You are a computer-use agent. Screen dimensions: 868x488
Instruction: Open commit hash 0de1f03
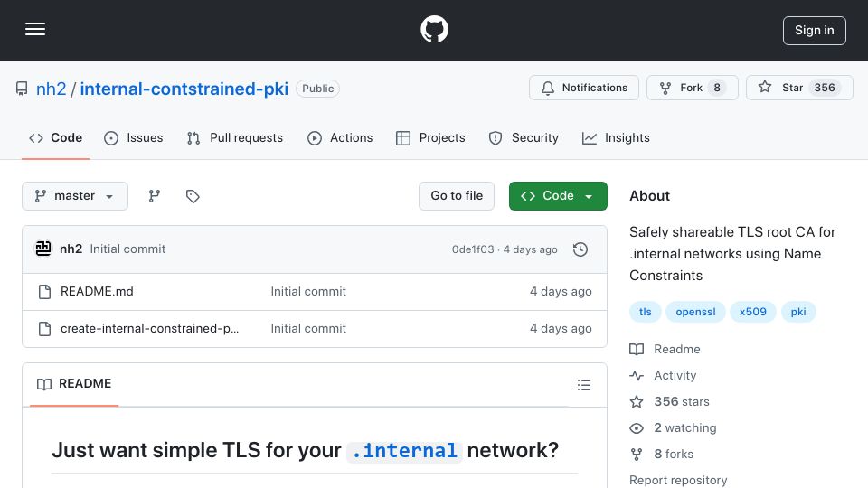point(473,249)
